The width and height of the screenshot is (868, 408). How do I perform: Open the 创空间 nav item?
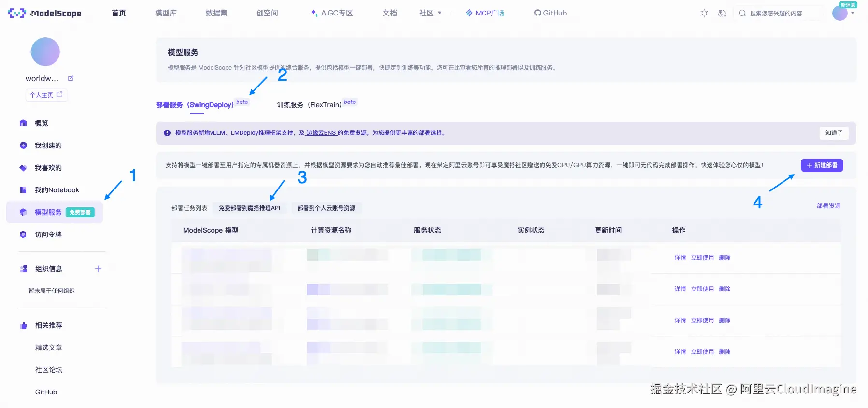(x=267, y=13)
